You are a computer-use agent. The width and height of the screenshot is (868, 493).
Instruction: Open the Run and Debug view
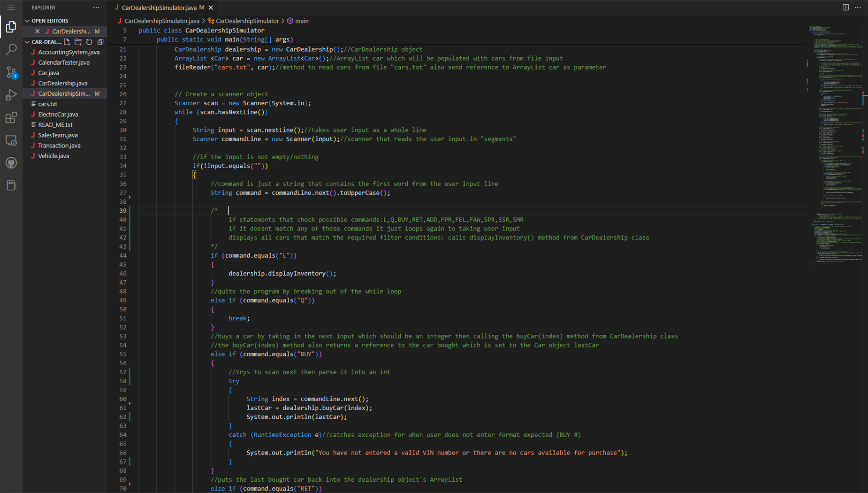pos(11,95)
